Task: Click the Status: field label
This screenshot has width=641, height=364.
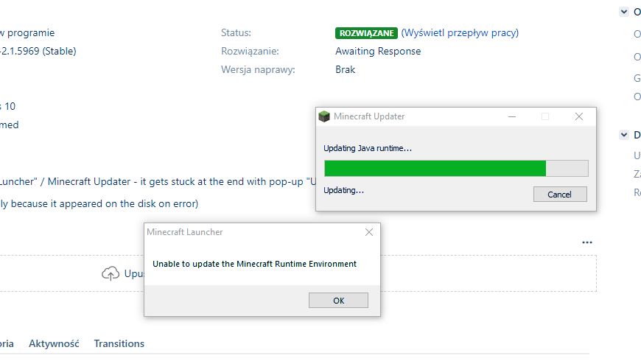Action: [x=236, y=32]
